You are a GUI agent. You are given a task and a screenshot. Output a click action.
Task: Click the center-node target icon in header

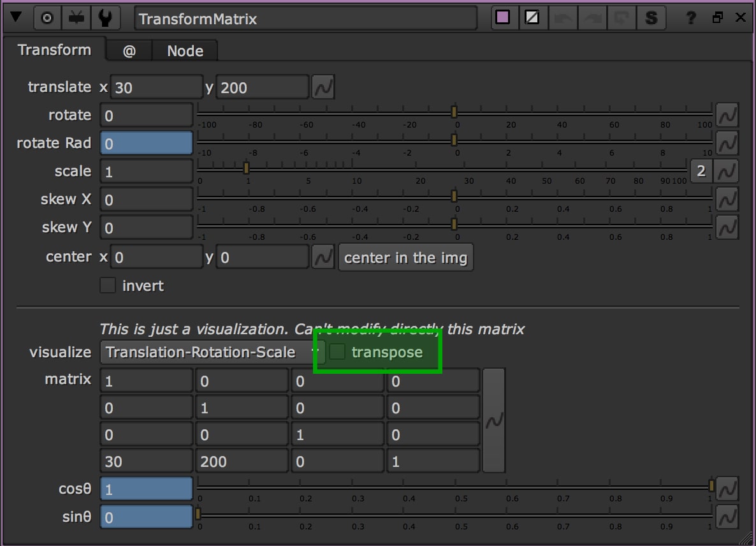pos(47,18)
